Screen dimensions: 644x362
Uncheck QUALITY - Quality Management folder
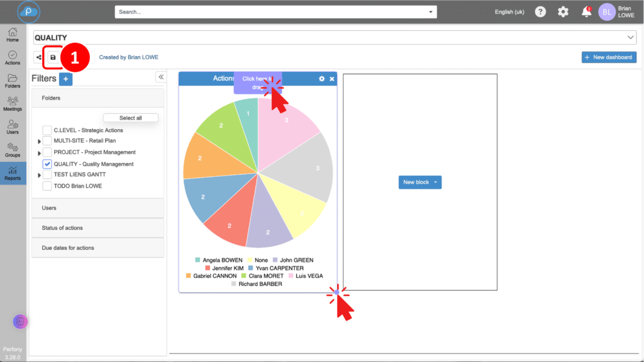click(47, 164)
